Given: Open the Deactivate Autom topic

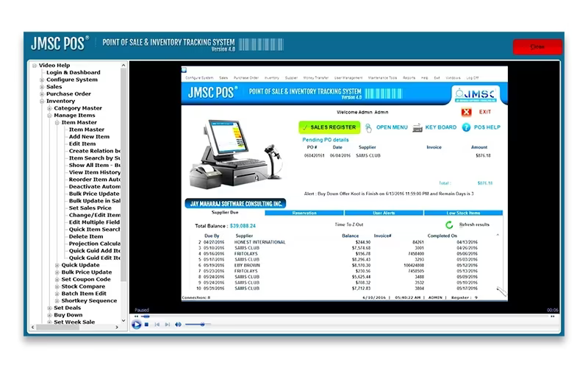Looking at the screenshot, I should click(x=95, y=187).
